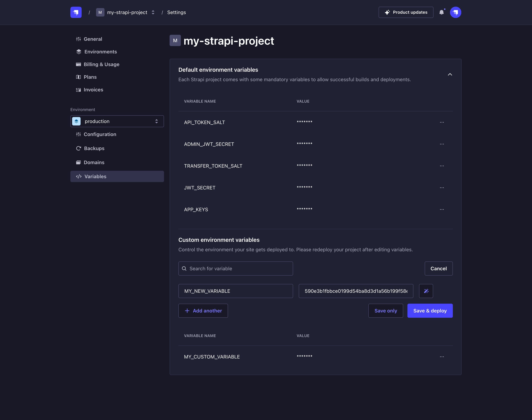Open the user avatar menu

(x=455, y=12)
